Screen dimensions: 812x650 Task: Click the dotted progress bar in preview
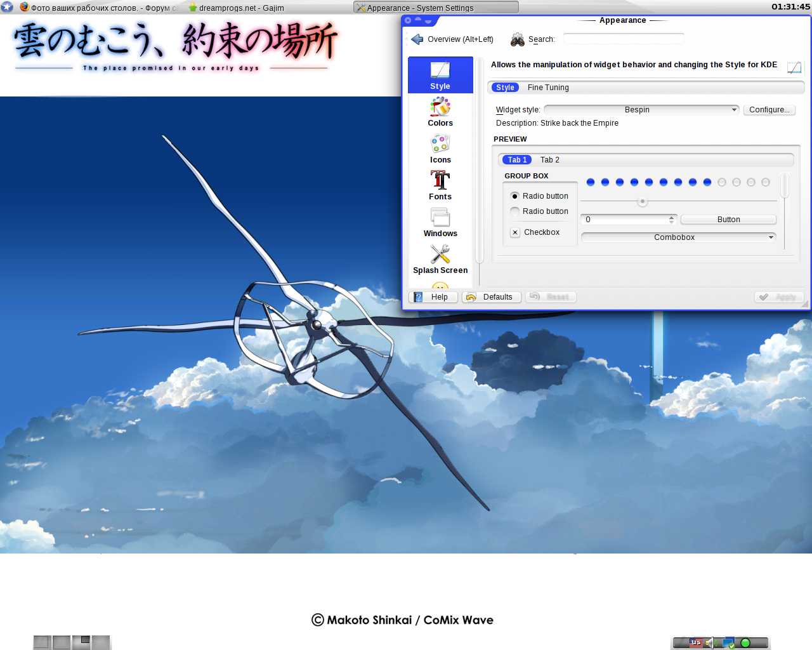pyautogui.click(x=678, y=182)
